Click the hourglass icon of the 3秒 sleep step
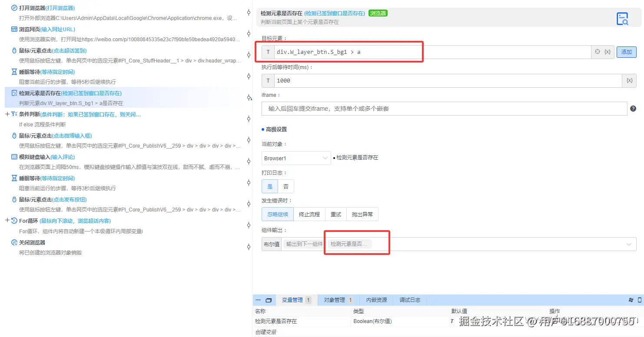Viewport: 644px width, 337px height. tap(14, 178)
